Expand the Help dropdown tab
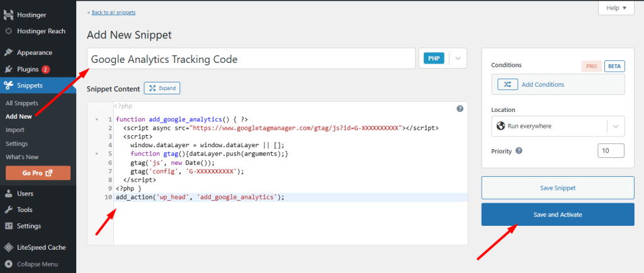The height and width of the screenshot is (273, 644). click(x=616, y=8)
